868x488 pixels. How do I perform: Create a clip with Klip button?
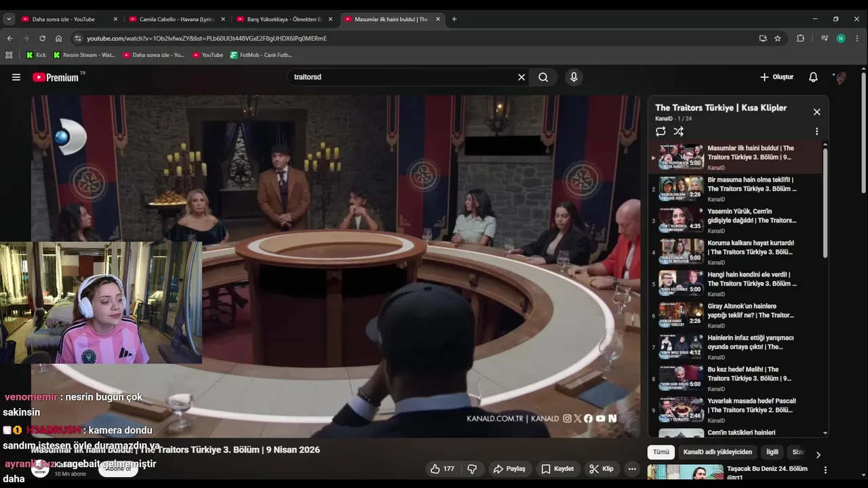tap(601, 468)
